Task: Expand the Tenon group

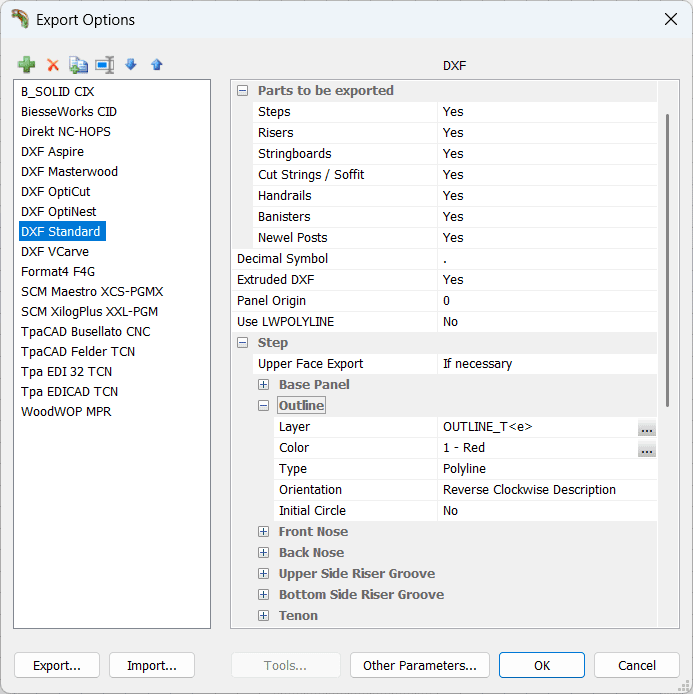Action: pos(263,616)
